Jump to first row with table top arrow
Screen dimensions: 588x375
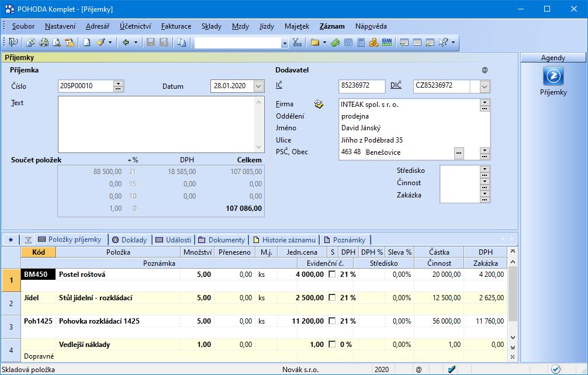pyautogui.click(x=513, y=251)
